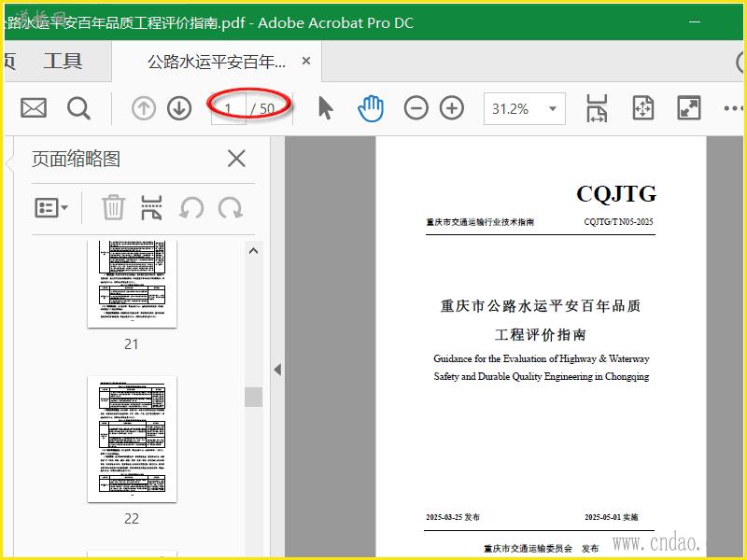Click the text 重庆市交通运输行业技术指南
Screen dimensions: 747x560
tap(480, 222)
